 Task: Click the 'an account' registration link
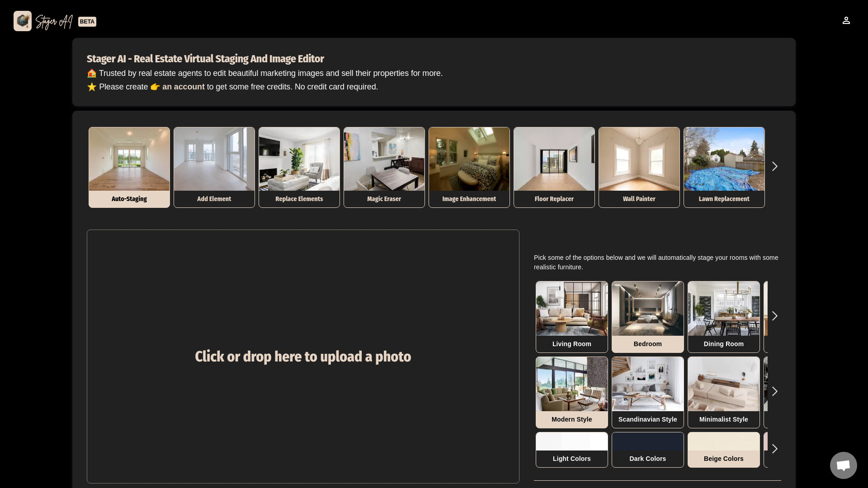pos(183,86)
